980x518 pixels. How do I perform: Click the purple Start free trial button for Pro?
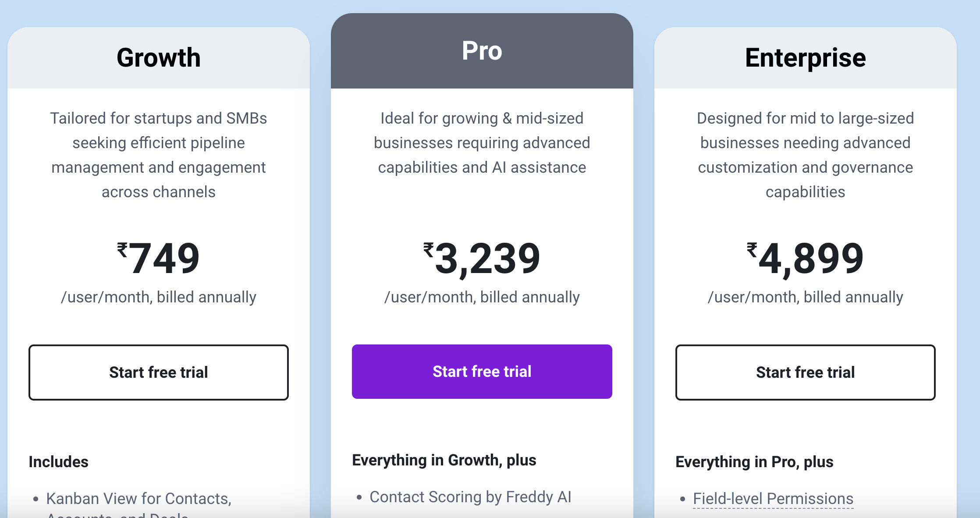pos(482,371)
